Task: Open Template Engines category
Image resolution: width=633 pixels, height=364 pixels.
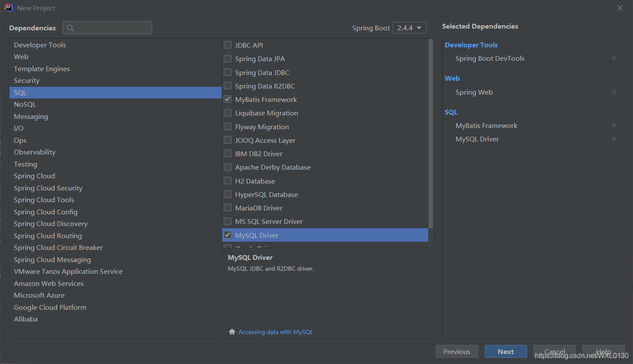Action: click(115, 69)
